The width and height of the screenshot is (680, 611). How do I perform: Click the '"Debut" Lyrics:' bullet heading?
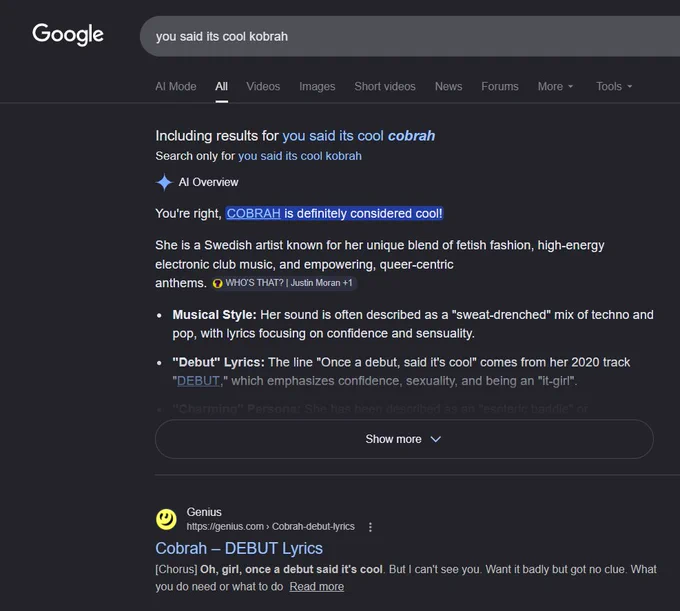pyautogui.click(x=219, y=362)
